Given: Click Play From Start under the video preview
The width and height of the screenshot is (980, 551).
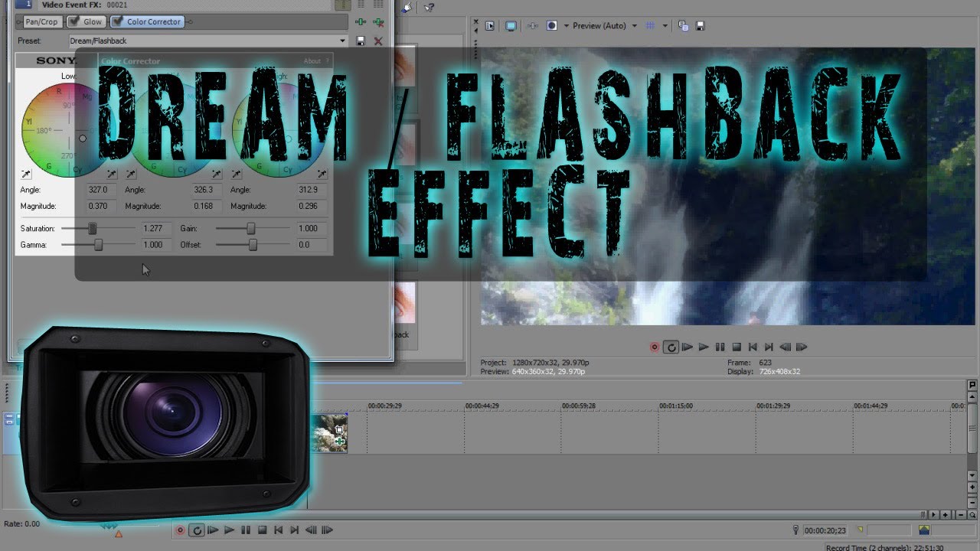Looking at the screenshot, I should [x=688, y=347].
